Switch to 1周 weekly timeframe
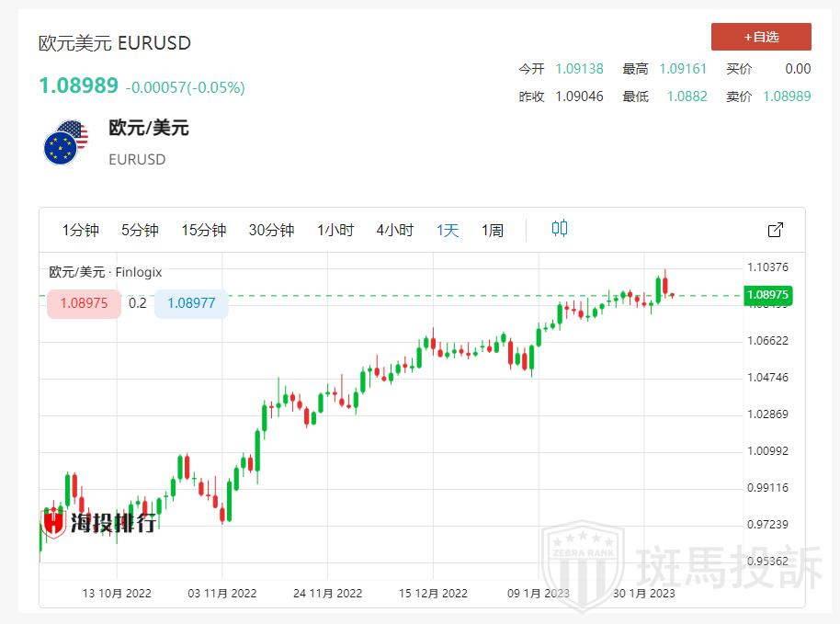Image resolution: width=840 pixels, height=624 pixels. (493, 230)
